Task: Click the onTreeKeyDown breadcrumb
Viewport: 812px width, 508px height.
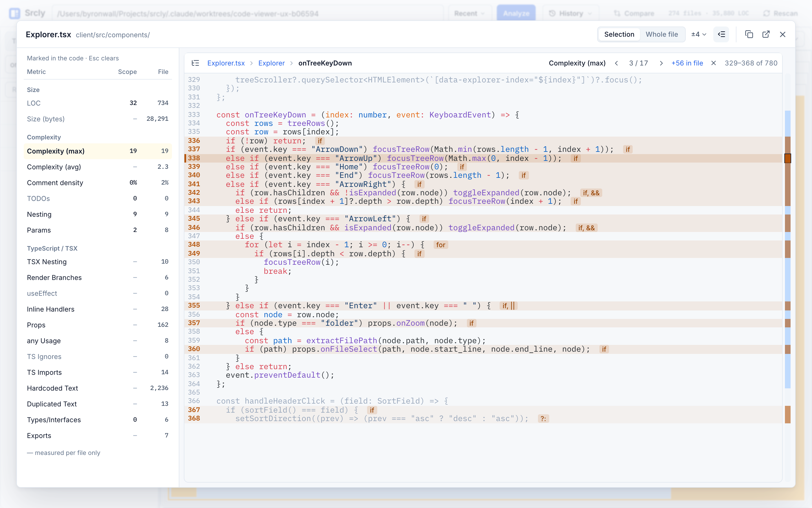Action: (x=325, y=63)
